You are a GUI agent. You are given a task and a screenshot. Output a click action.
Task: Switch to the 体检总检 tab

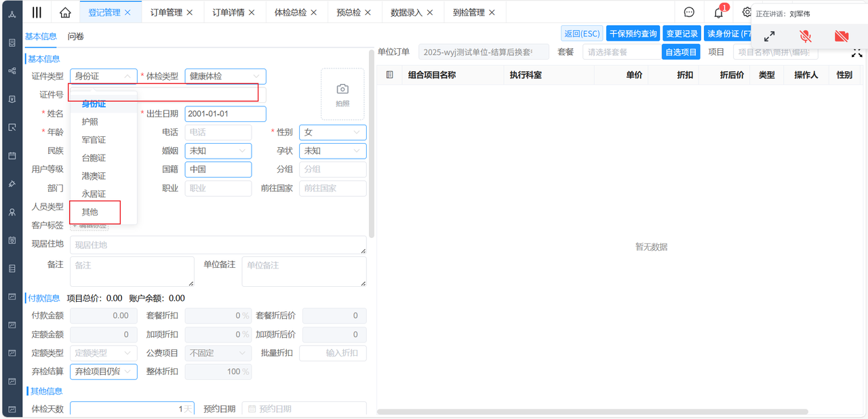pos(290,12)
